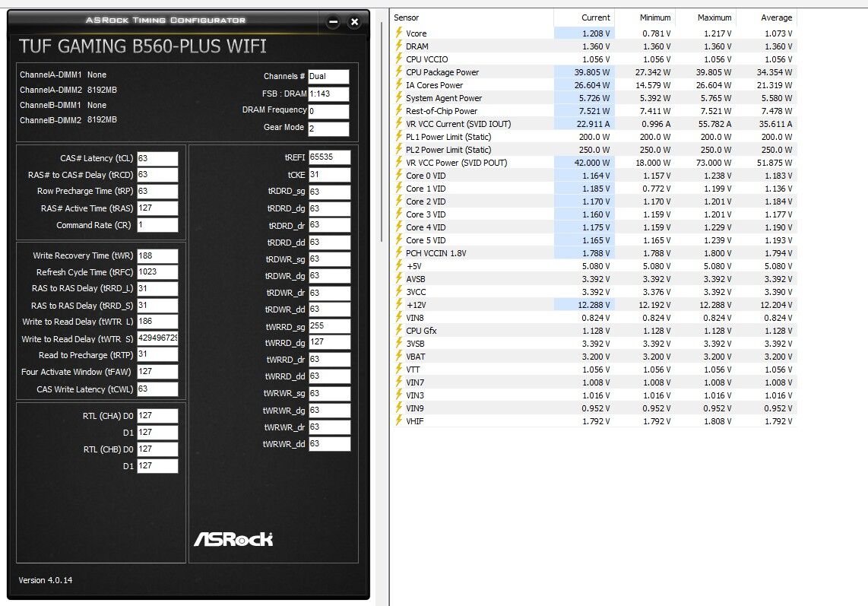Sort by the Sensor column header
Image resolution: width=868 pixels, height=606 pixels.
tap(472, 17)
